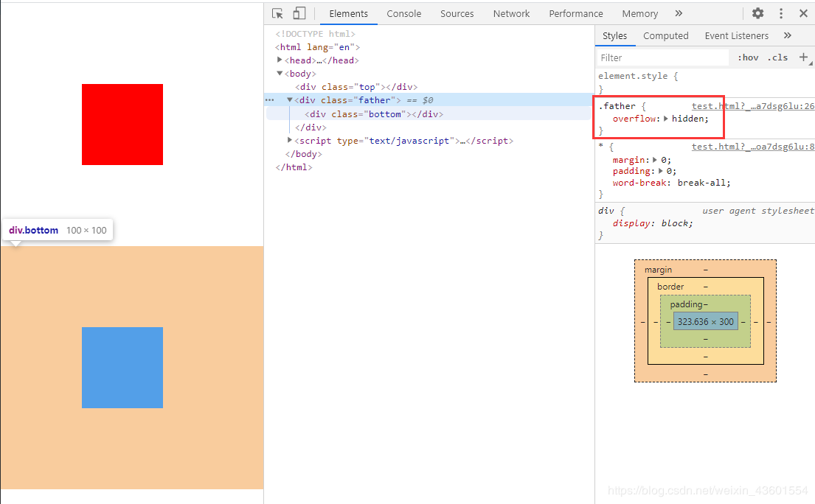Image resolution: width=815 pixels, height=504 pixels.
Task: Click the display block declaration
Action: click(x=653, y=223)
